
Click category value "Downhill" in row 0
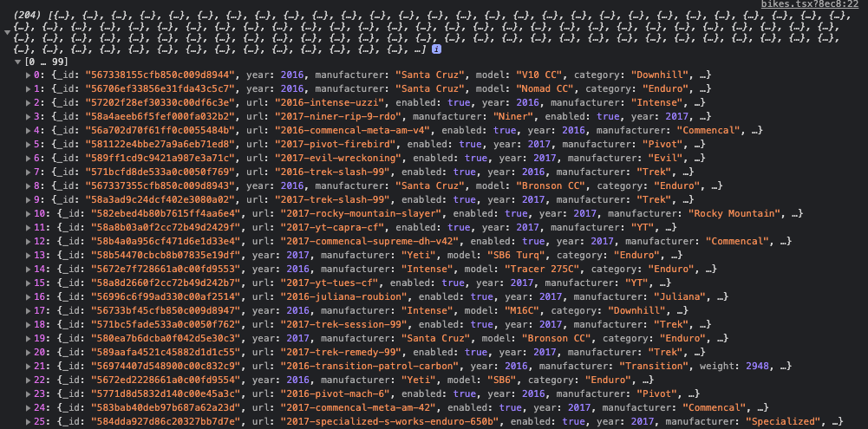click(x=659, y=75)
